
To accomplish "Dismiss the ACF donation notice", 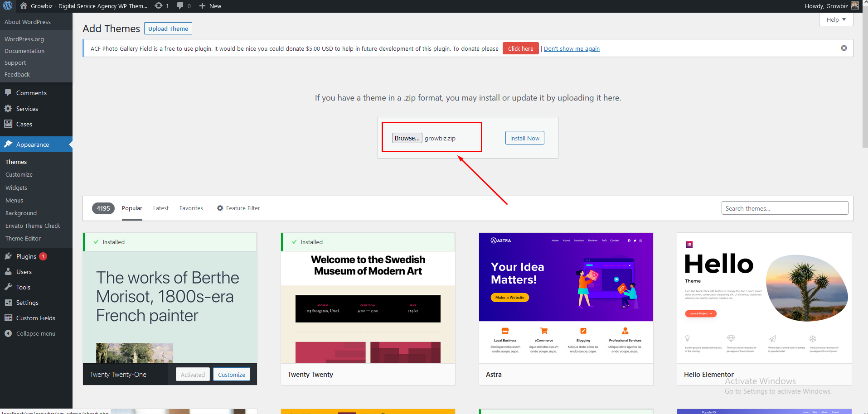I will point(844,48).
